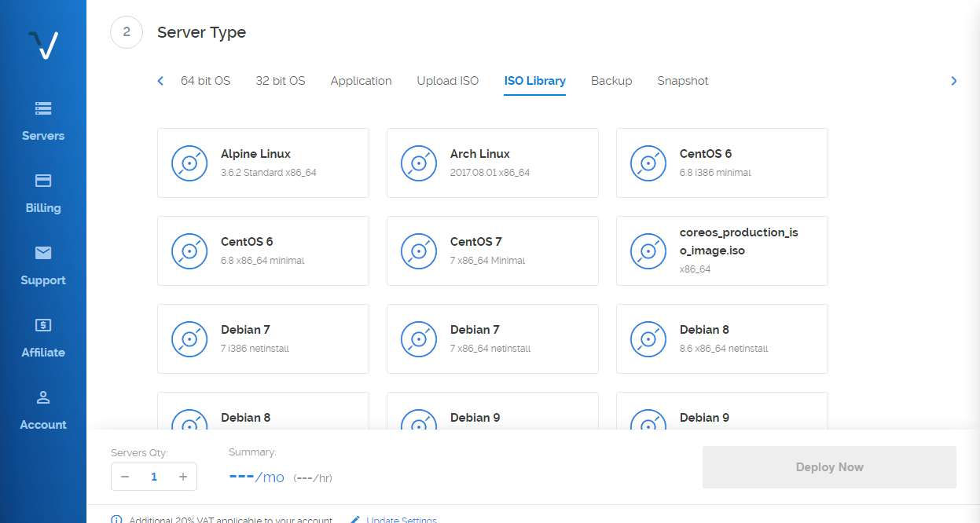The image size is (980, 523).
Task: Click the "3.6.2 Standard x86_64" text
Action: (269, 173)
